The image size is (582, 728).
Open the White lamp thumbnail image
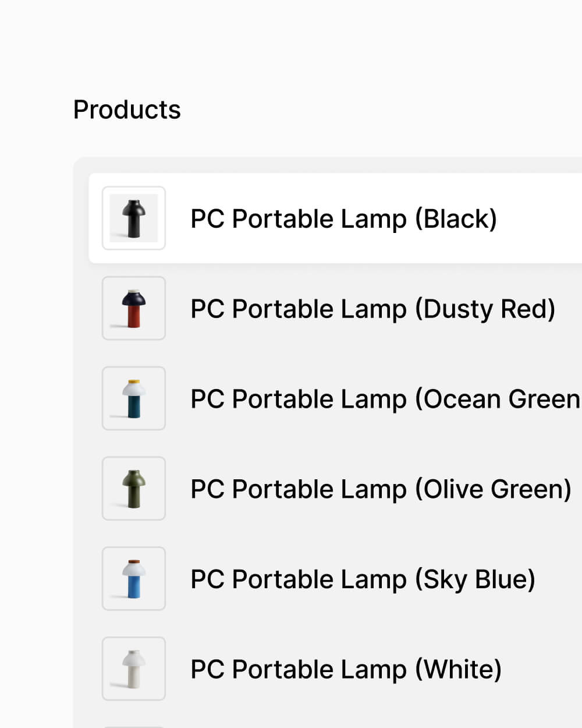click(134, 669)
